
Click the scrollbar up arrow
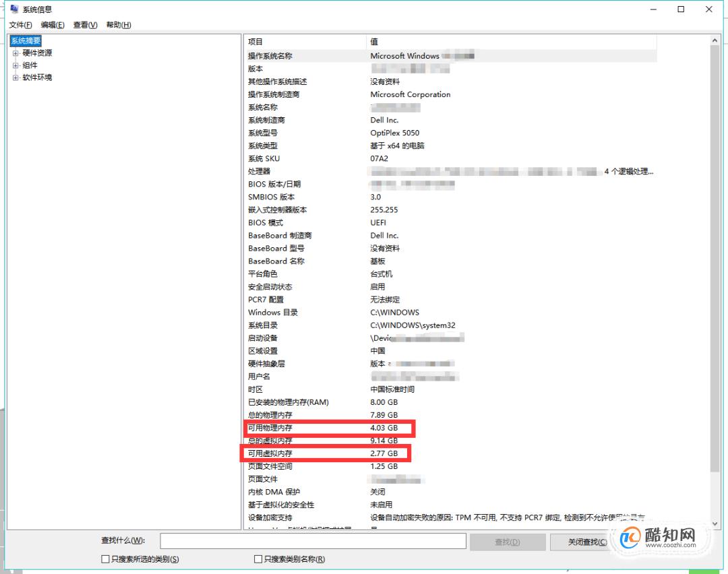pyautogui.click(x=715, y=41)
